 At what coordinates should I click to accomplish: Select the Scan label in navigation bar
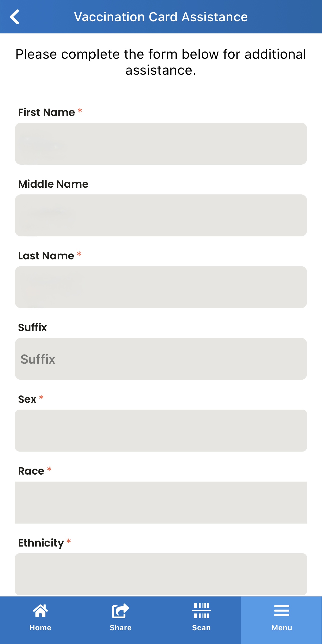201,628
